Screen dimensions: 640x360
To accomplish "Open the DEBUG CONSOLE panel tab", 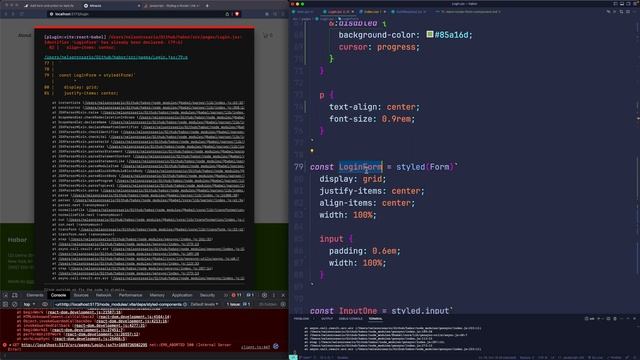I will 351,319.
